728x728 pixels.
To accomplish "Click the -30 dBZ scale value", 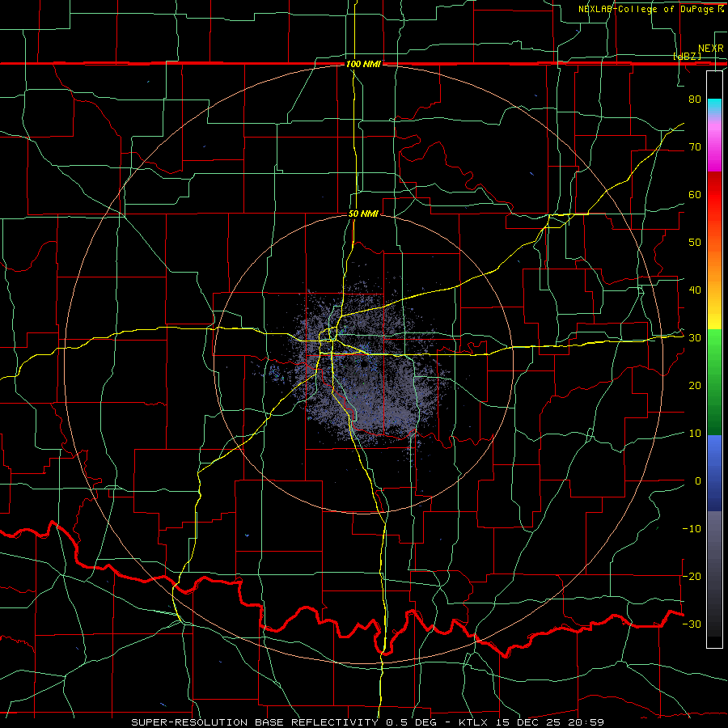I will pos(692,624).
